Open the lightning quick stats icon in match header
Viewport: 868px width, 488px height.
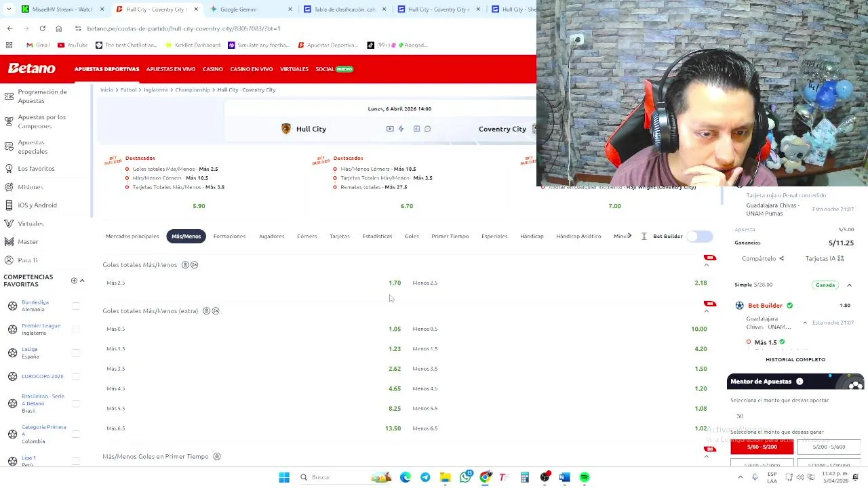401,129
